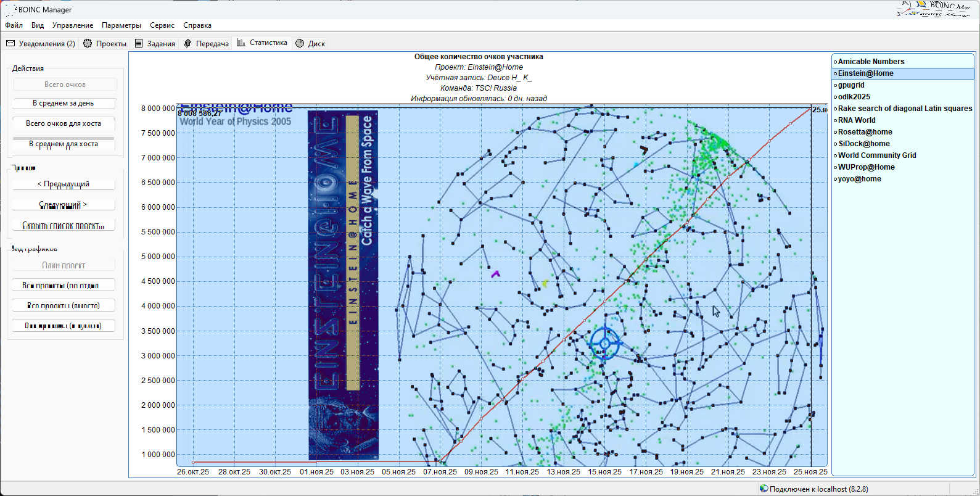Select Einstein@Home in project list
The width and height of the screenshot is (980, 496).
903,73
